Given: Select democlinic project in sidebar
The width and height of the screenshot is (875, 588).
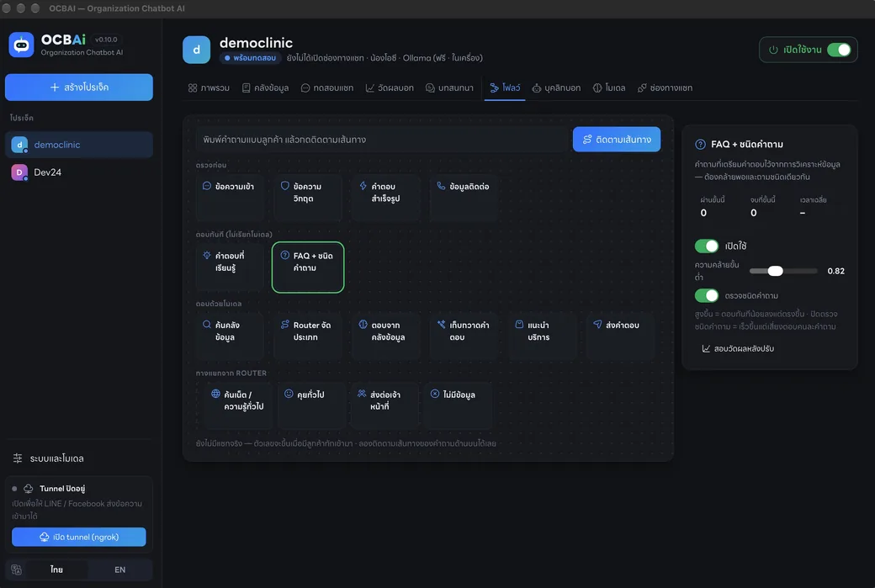Looking at the screenshot, I should [79, 145].
